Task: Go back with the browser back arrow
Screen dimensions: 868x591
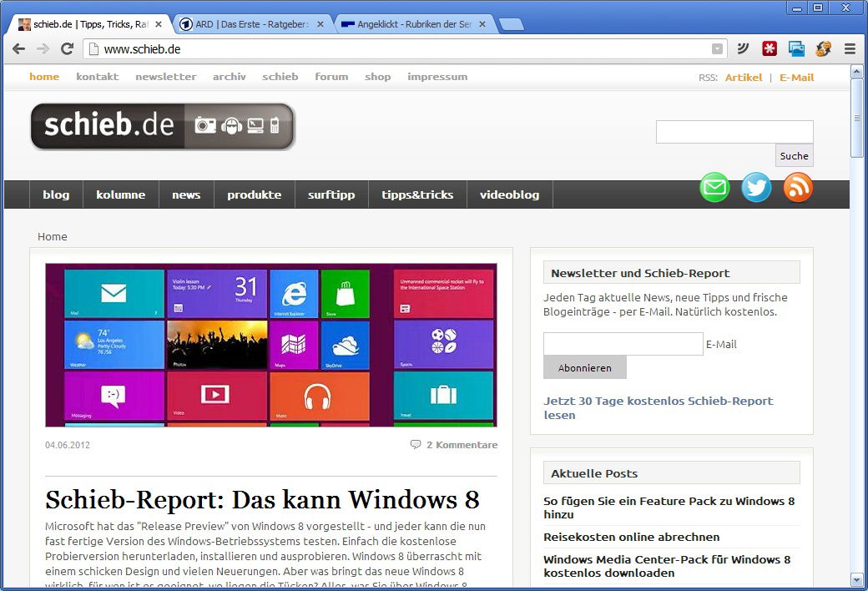Action: (19, 48)
